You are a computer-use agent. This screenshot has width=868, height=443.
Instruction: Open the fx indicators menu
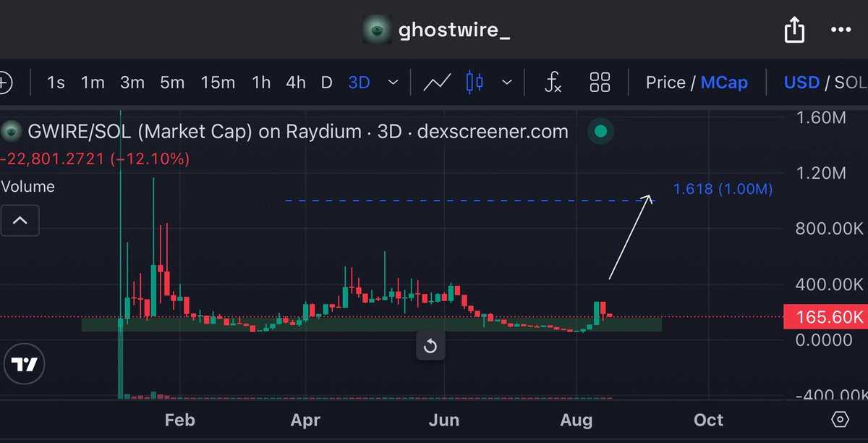tap(553, 83)
